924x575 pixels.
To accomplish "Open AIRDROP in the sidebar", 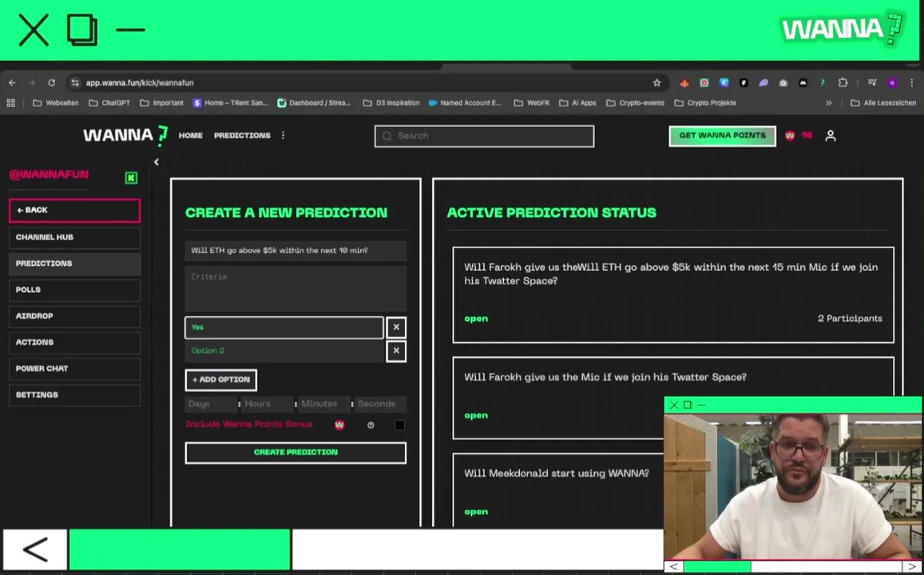I will point(75,315).
